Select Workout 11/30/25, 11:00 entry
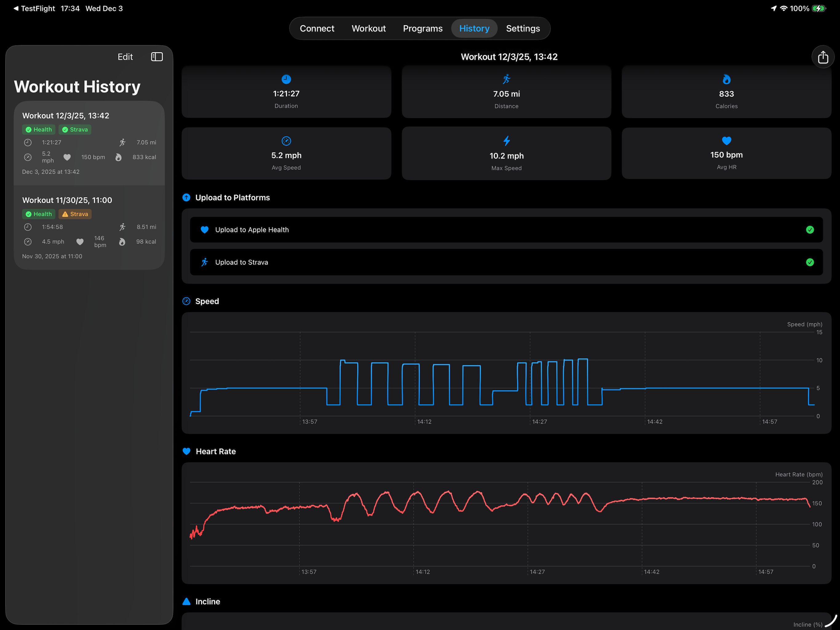The width and height of the screenshot is (840, 630). pos(89,228)
